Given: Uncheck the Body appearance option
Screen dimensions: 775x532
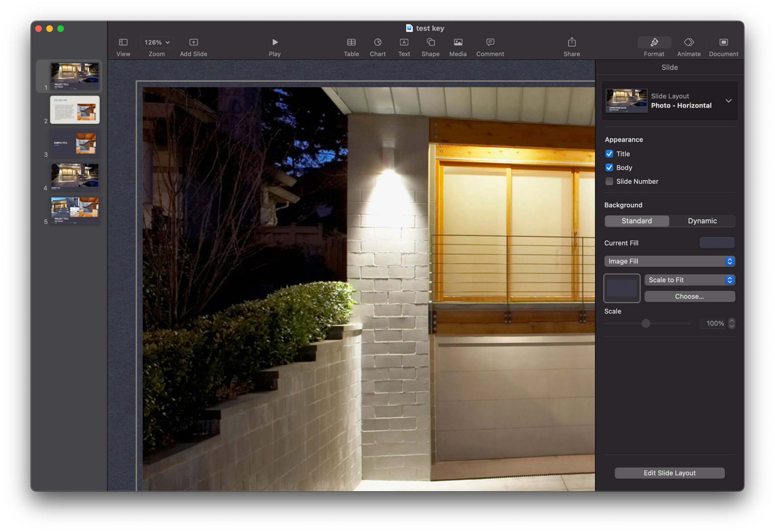Looking at the screenshot, I should coord(609,168).
